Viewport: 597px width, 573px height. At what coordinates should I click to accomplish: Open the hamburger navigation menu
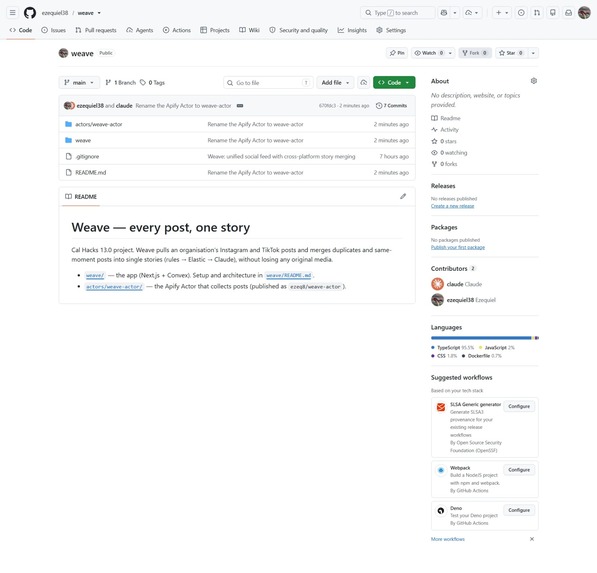13,13
